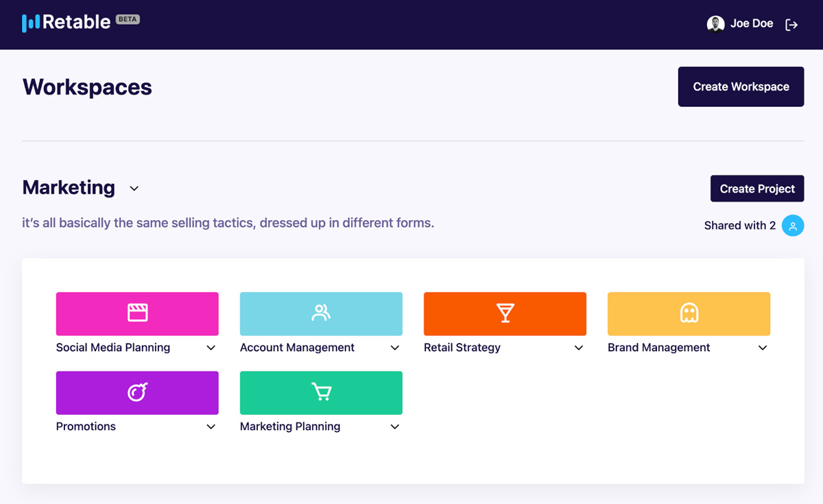The width and height of the screenshot is (823, 504).
Task: Expand the Brand Management options chevron
Action: 762,348
